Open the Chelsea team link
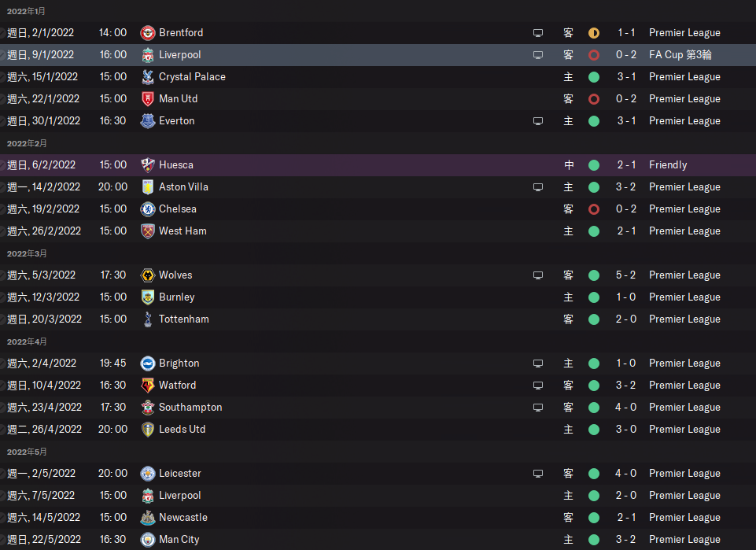 [x=178, y=209]
